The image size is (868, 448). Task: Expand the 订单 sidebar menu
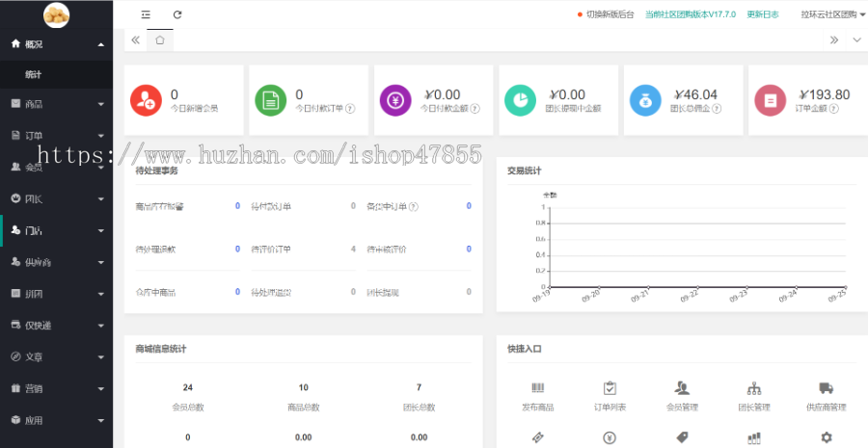point(57,136)
